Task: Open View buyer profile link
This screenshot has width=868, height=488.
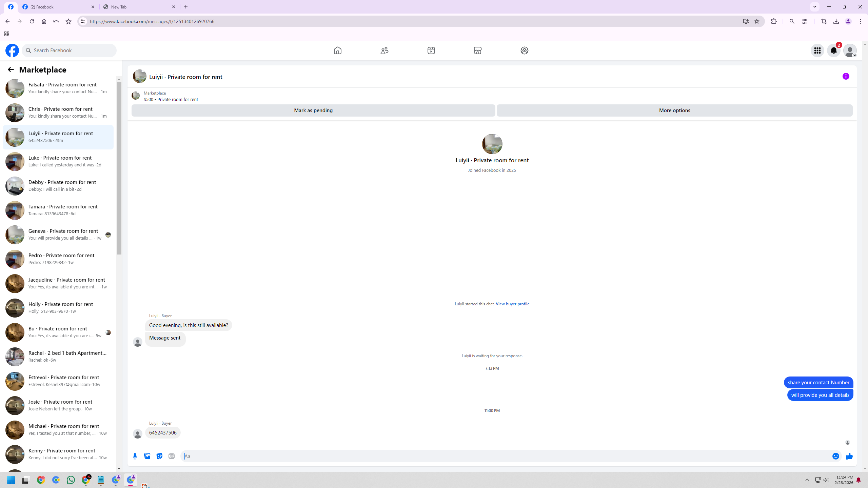Action: (x=512, y=304)
